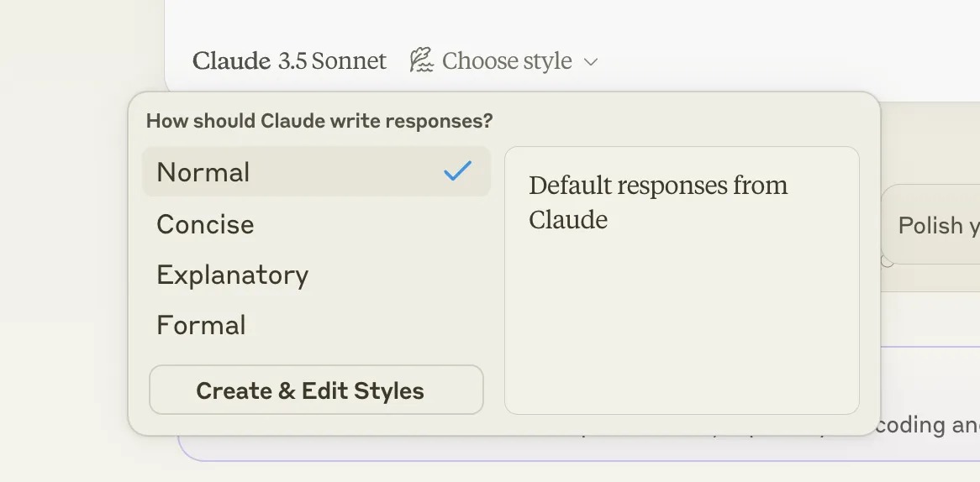Click the partially visible Polish suggestion button

(x=930, y=225)
